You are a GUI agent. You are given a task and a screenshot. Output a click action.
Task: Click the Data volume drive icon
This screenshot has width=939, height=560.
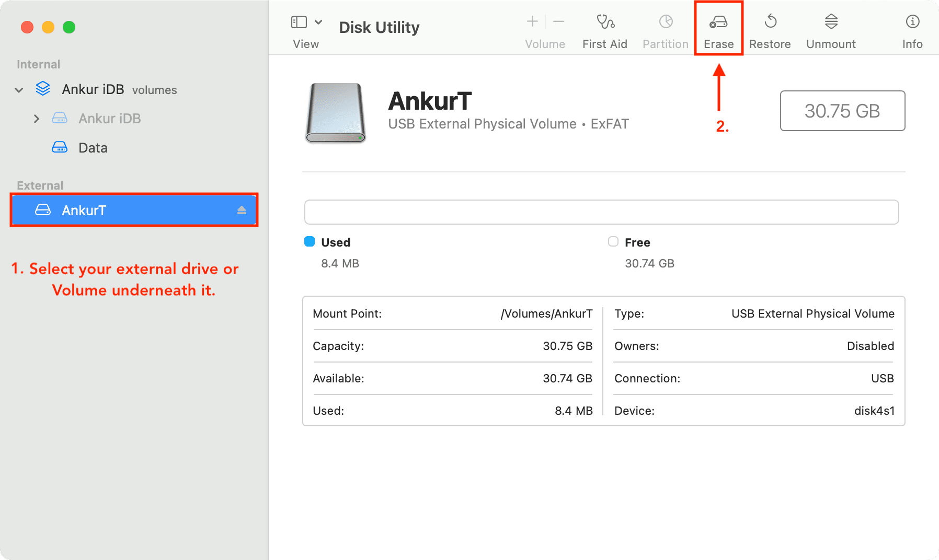tap(60, 147)
